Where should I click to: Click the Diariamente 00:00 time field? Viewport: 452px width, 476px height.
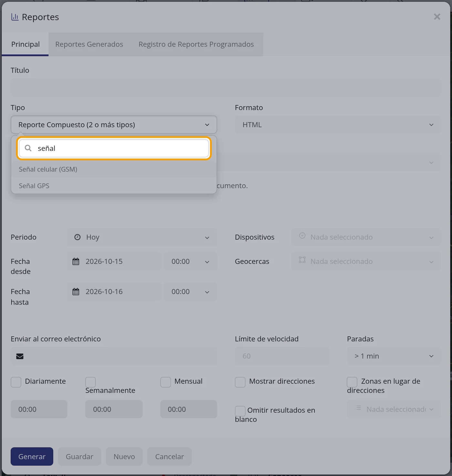coord(39,409)
